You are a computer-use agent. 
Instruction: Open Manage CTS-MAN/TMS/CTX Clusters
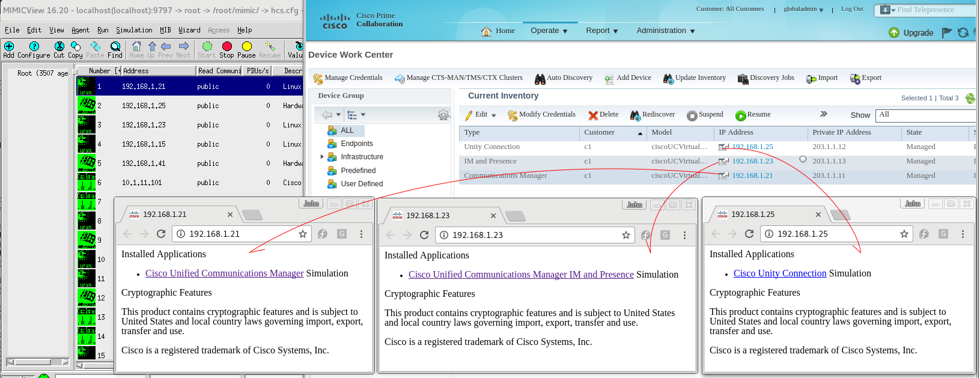pos(459,78)
